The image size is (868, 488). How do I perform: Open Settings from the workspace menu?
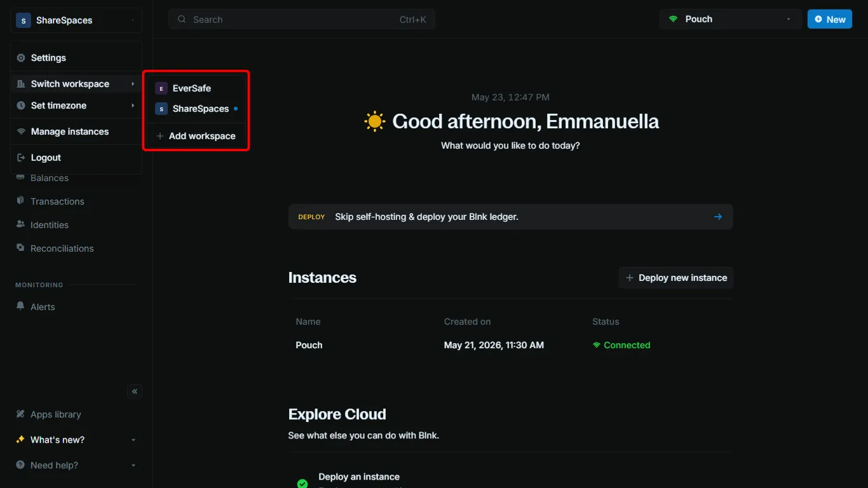[x=76, y=58]
